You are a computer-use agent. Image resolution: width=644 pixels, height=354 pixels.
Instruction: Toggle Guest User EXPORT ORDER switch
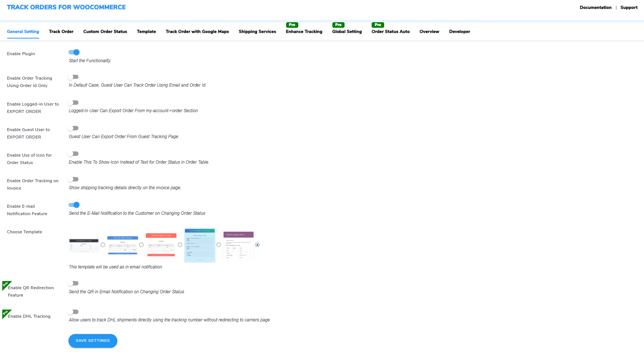tap(73, 128)
